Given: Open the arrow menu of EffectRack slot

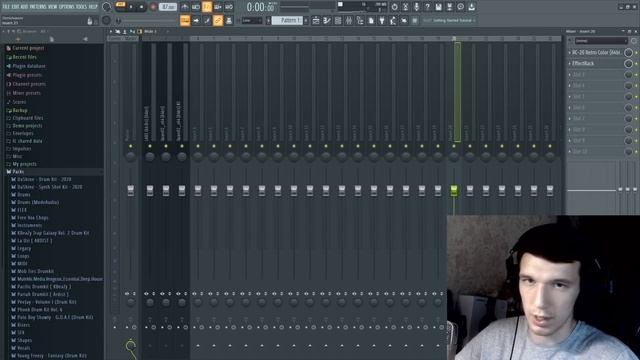Looking at the screenshot, I should coord(570,64).
